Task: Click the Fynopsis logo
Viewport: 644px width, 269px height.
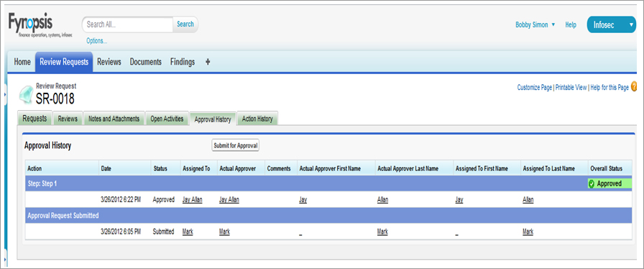Action: [40, 25]
